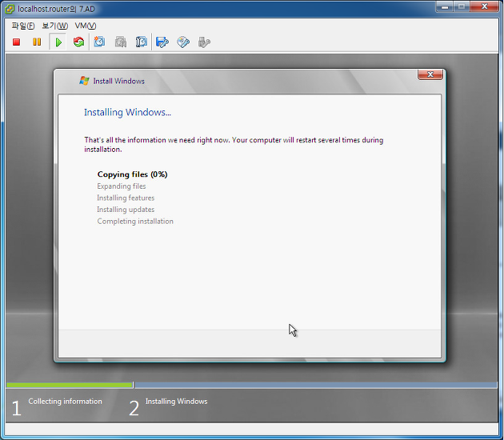Reset the VM using the red-green restart icon

[x=78, y=42]
